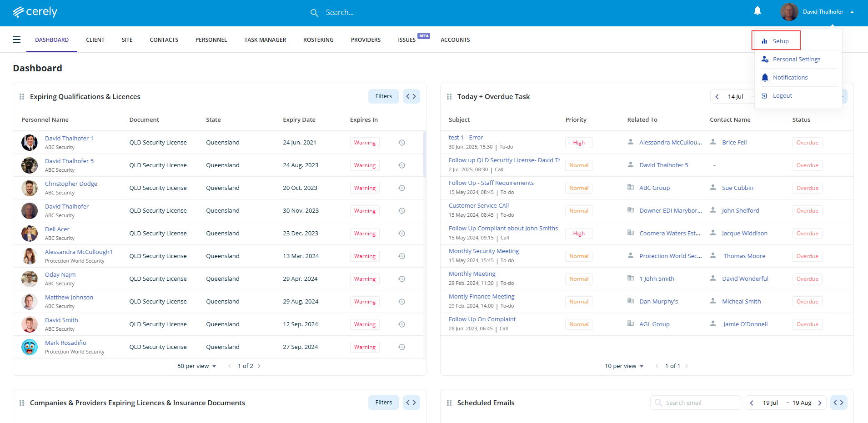868x423 pixels.
Task: Click drag handle of Expiring Qualifications widget
Action: tap(22, 97)
